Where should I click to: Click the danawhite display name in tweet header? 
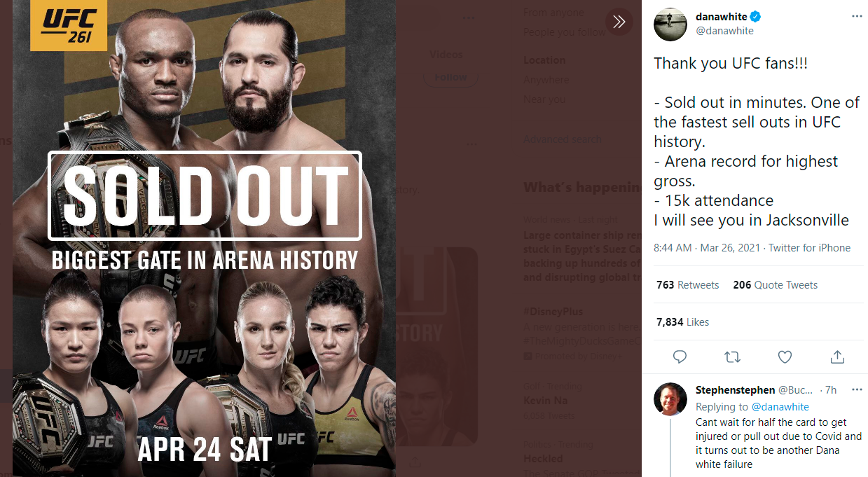click(721, 17)
